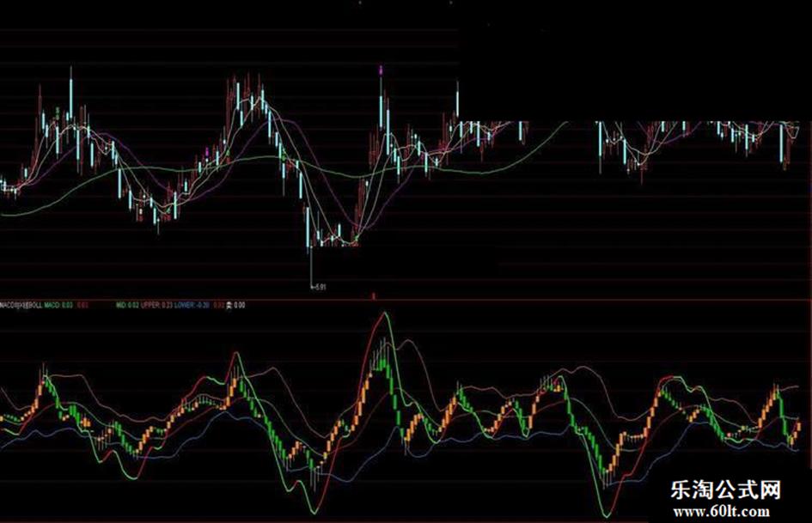Click the purple marker above the highest candle
812x523 pixels.
click(382, 70)
